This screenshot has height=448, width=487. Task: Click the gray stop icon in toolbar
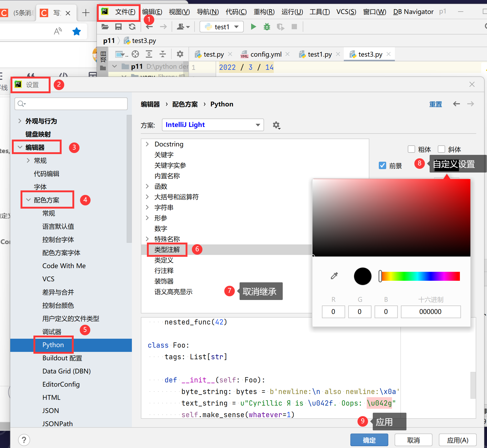294,27
